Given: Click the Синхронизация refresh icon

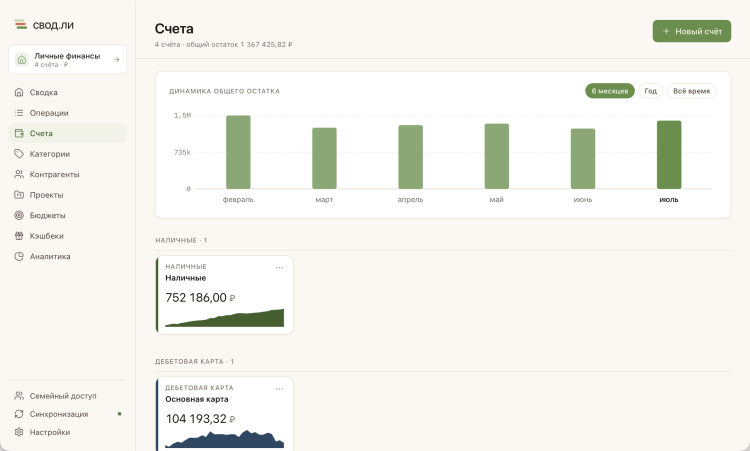Looking at the screenshot, I should tap(19, 414).
